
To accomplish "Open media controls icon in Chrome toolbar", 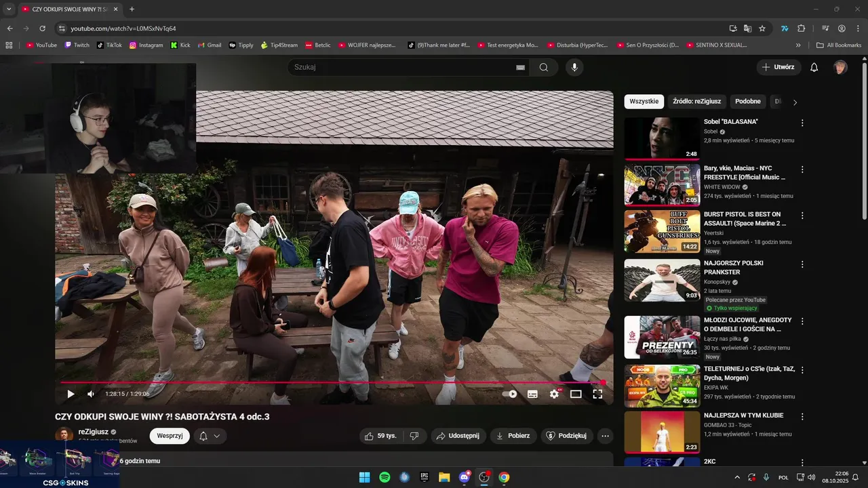I will click(x=825, y=28).
